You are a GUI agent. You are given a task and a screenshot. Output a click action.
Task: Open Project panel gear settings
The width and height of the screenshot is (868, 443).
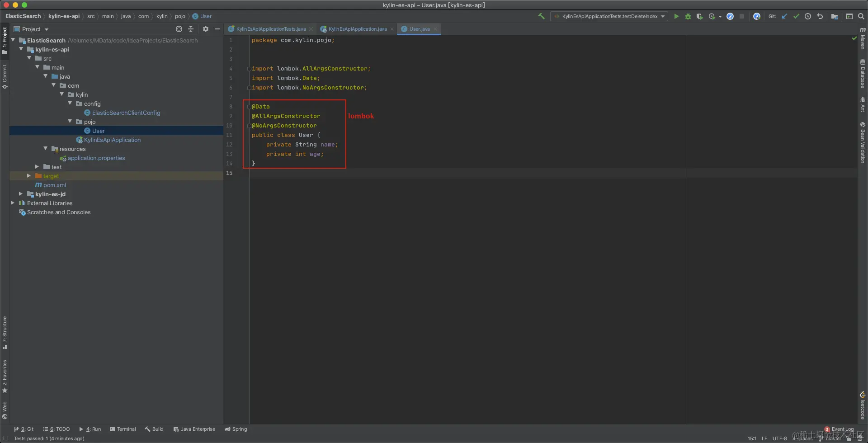pos(206,29)
